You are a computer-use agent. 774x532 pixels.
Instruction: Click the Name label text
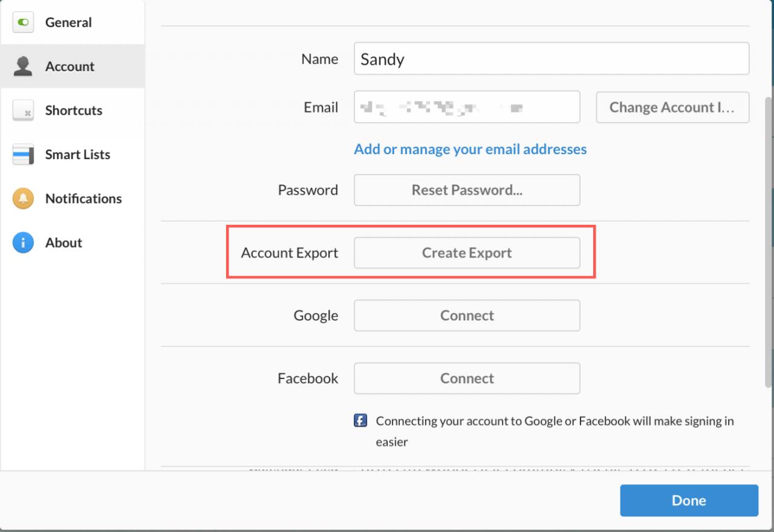tap(319, 59)
